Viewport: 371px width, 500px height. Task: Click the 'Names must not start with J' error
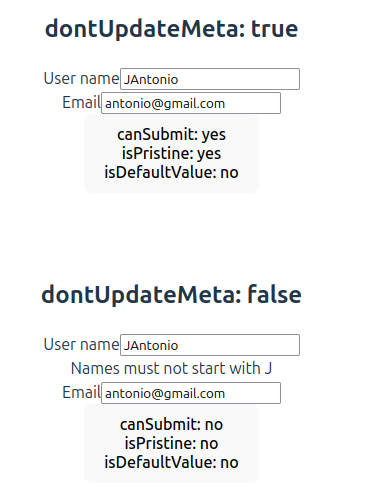coord(171,369)
